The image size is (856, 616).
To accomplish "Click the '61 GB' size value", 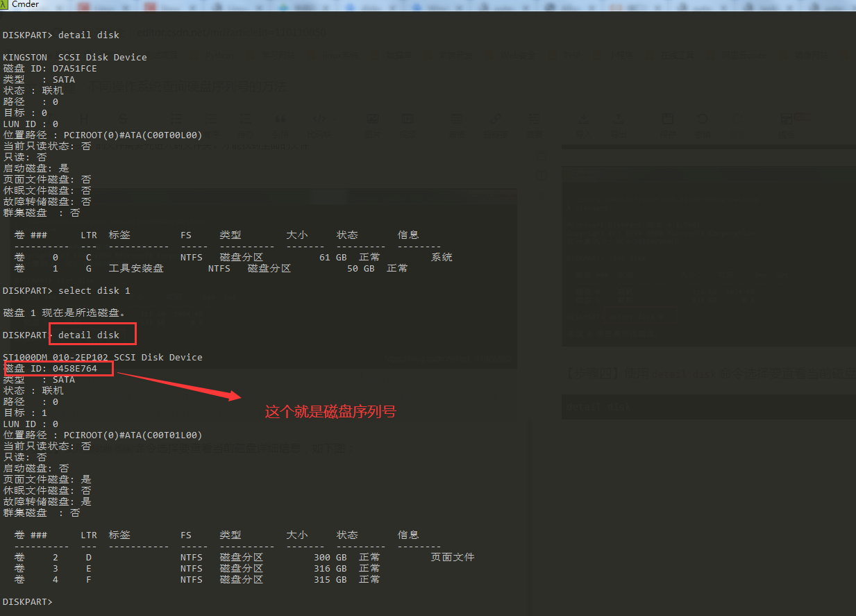I will click(333, 257).
